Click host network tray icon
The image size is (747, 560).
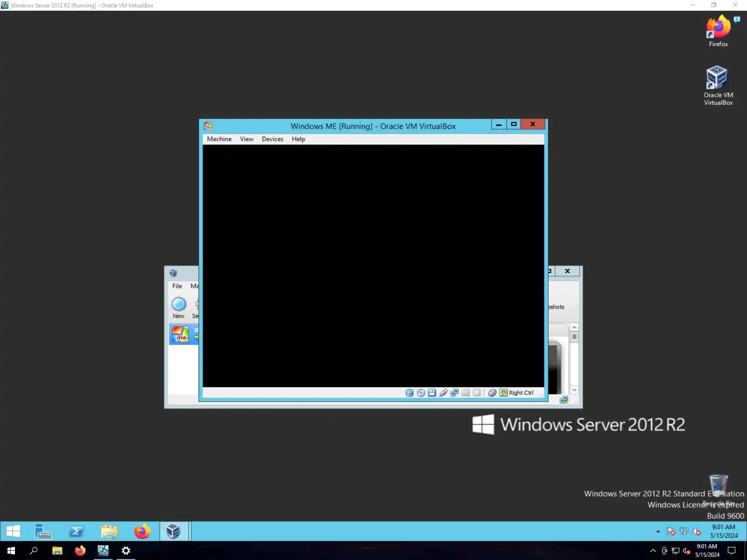[x=676, y=551]
